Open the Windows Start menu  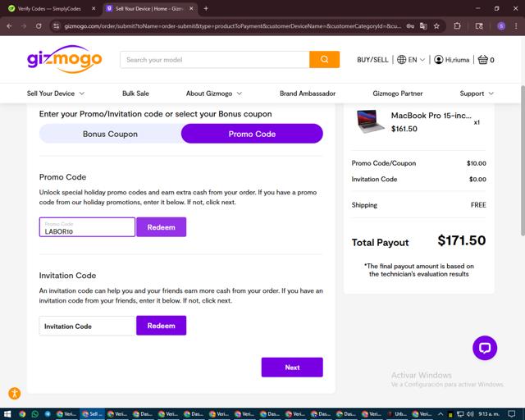coord(7,414)
